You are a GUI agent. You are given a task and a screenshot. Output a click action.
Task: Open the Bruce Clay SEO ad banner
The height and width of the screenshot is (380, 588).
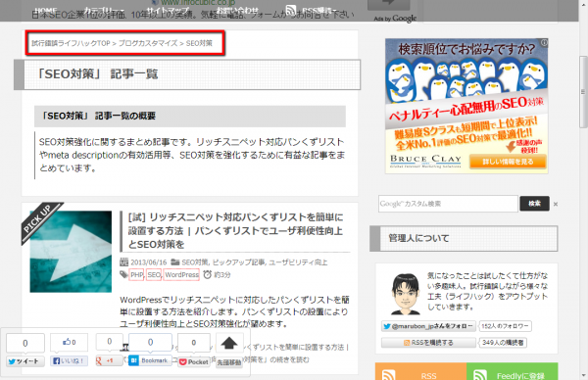click(466, 106)
